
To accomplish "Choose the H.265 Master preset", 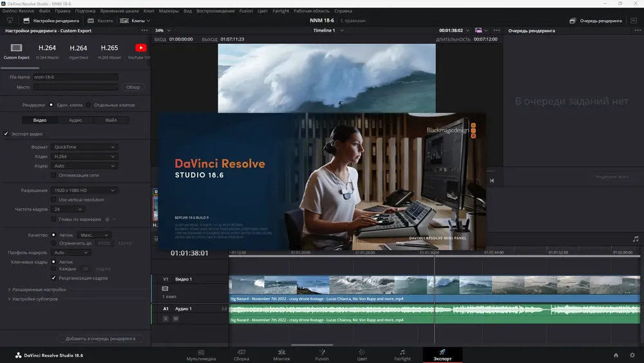I will [x=109, y=51].
